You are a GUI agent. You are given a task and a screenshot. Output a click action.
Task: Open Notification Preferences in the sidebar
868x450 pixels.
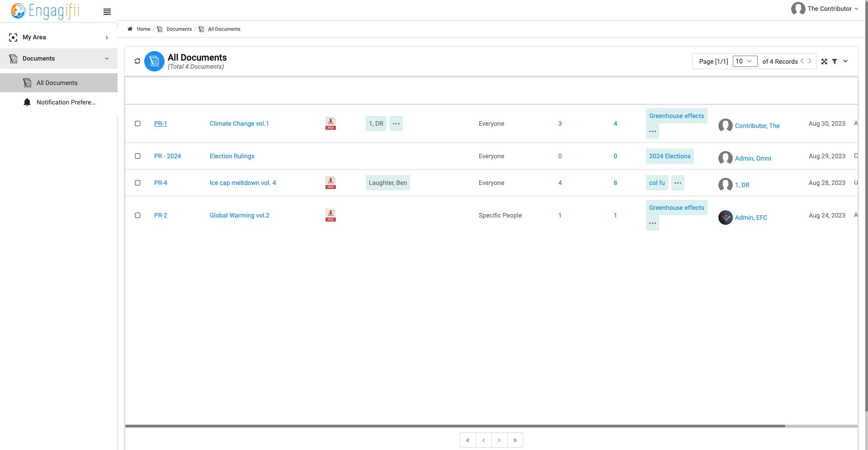[59, 102]
